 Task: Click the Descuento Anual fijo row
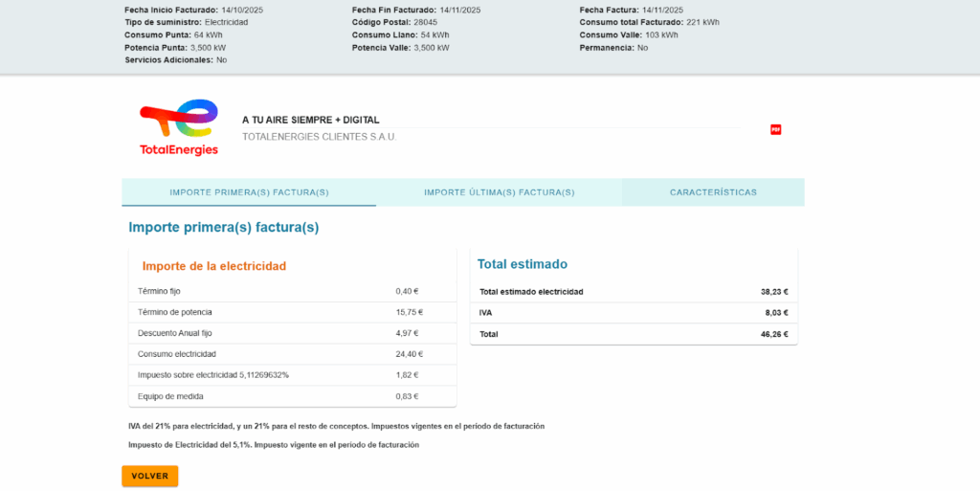click(x=292, y=333)
